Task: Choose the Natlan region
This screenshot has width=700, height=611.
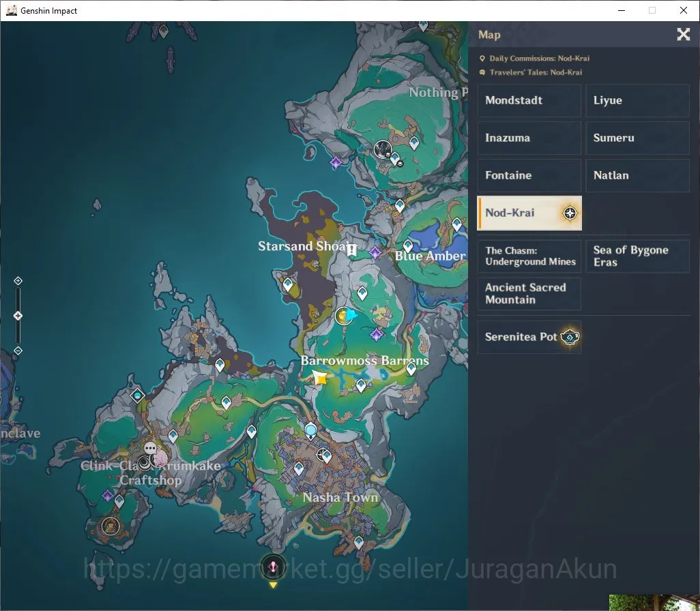Action: (x=637, y=175)
